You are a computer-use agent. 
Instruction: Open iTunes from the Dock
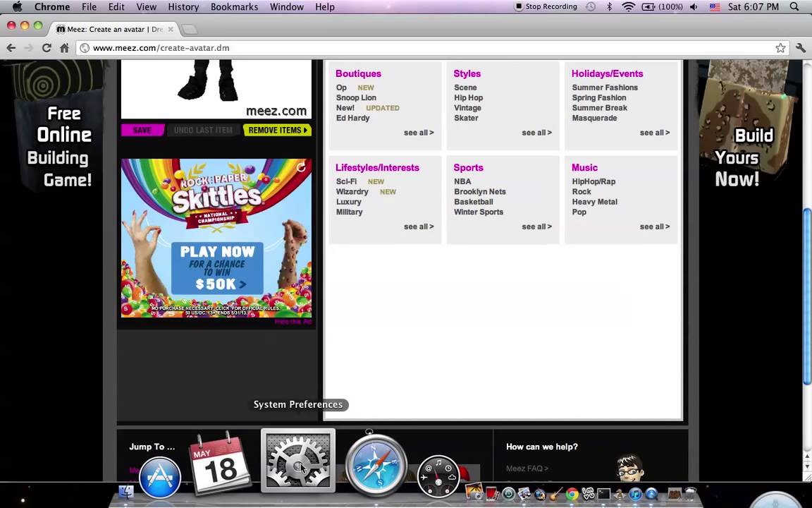click(635, 493)
